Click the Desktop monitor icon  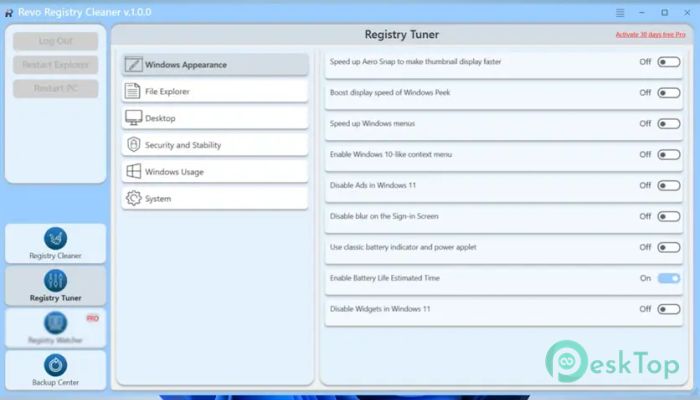[x=133, y=118]
